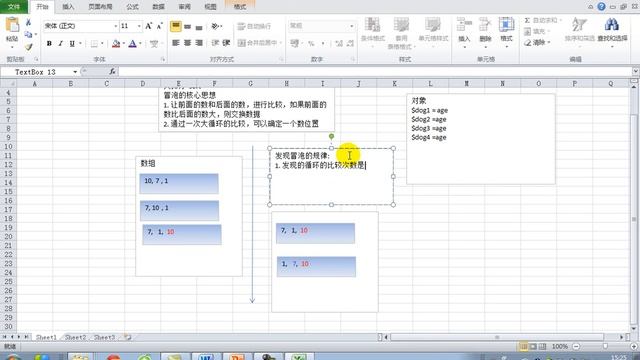Align text to the right
The image size is (640, 360).
click(x=199, y=42)
